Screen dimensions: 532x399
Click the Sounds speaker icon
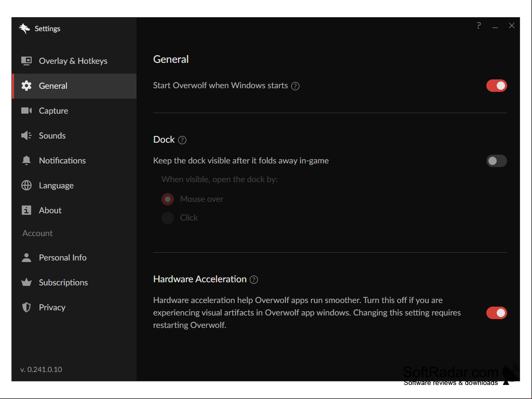click(26, 136)
